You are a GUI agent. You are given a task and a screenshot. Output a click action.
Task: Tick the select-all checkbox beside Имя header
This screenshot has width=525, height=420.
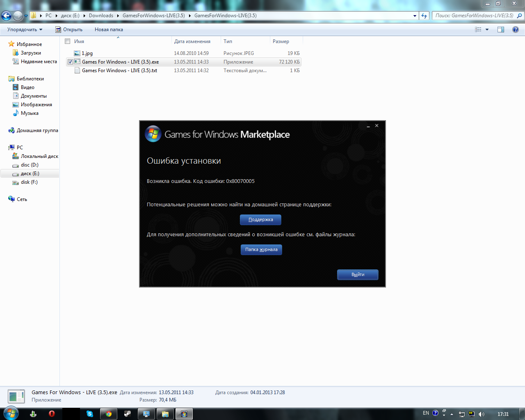[68, 41]
